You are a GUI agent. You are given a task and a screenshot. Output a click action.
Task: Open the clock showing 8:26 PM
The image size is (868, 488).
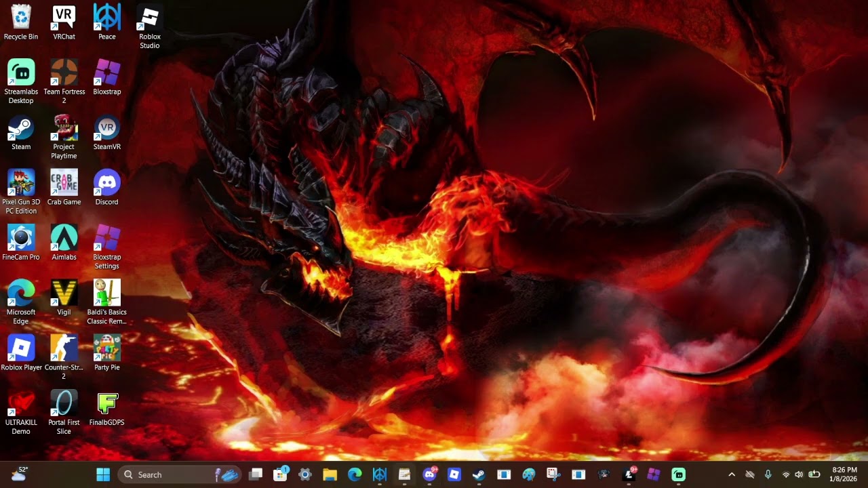(844, 474)
